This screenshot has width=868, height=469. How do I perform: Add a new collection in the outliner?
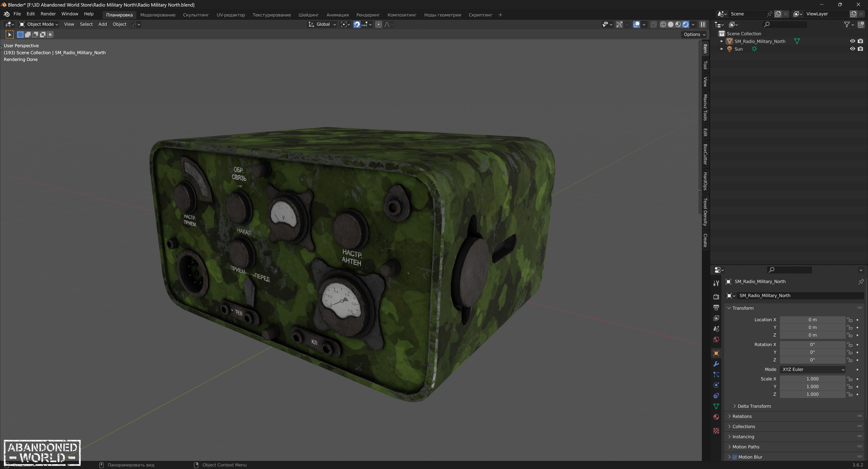861,24
